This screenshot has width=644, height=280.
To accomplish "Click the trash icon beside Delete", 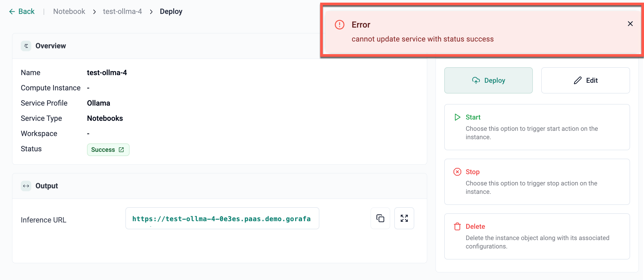I will pos(457,226).
